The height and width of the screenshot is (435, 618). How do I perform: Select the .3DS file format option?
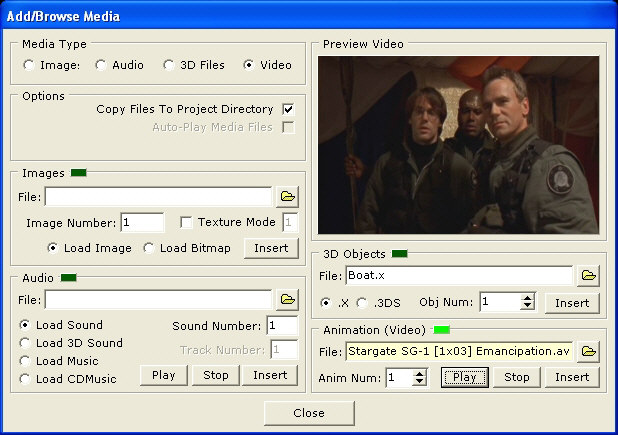point(362,302)
